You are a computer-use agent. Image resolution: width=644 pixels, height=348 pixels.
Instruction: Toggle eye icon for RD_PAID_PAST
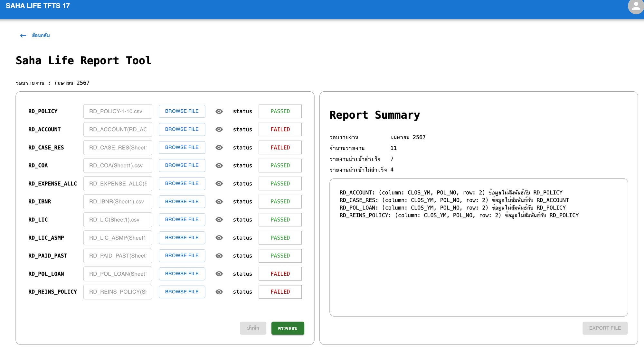(219, 256)
